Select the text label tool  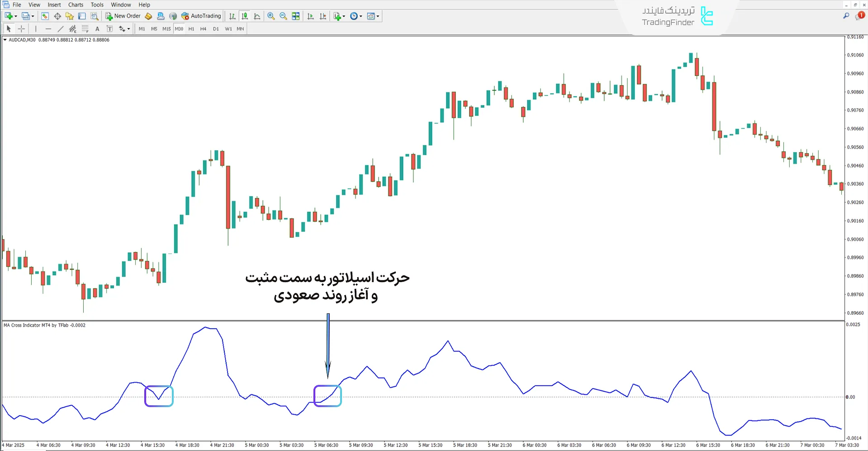point(97,29)
